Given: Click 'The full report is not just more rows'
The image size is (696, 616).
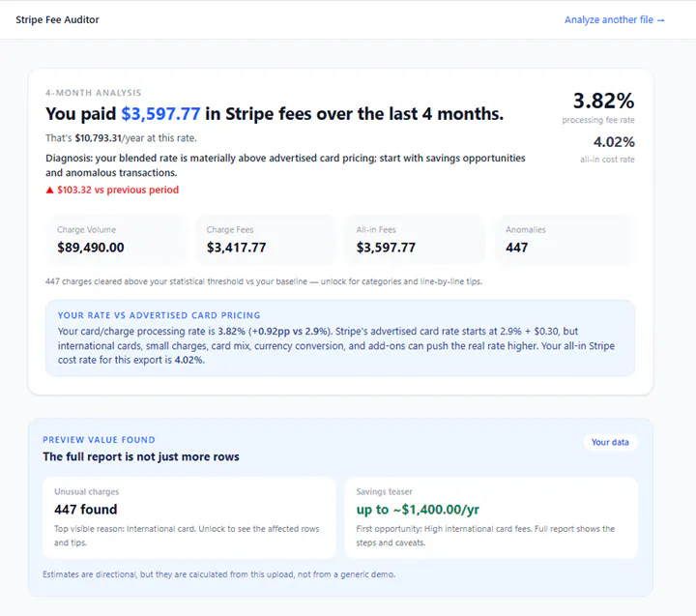Looking at the screenshot, I should click(141, 457).
